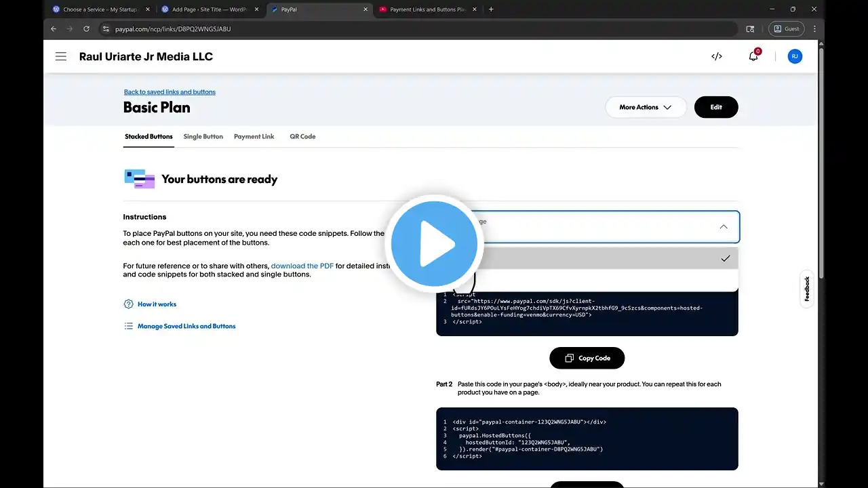Viewport: 868px width, 488px height.
Task: Click the Part 2 label
Action: point(444,384)
